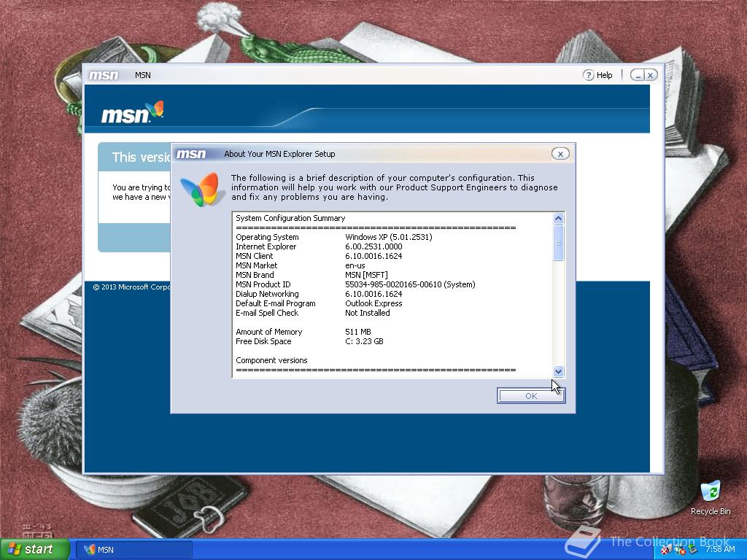Screen dimensions: 747x560
Task: Minimize the MSN main window
Action: [x=638, y=75]
